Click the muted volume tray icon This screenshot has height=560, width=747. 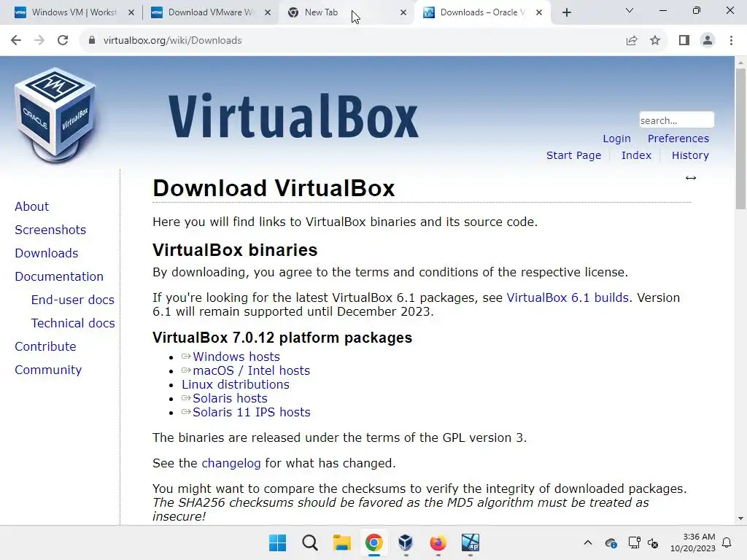pos(653,542)
